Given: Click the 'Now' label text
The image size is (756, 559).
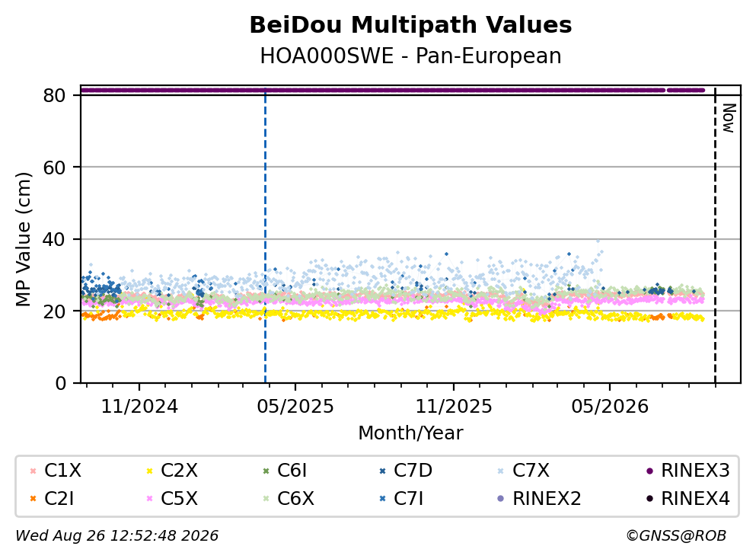Looking at the screenshot, I should coord(729,118).
